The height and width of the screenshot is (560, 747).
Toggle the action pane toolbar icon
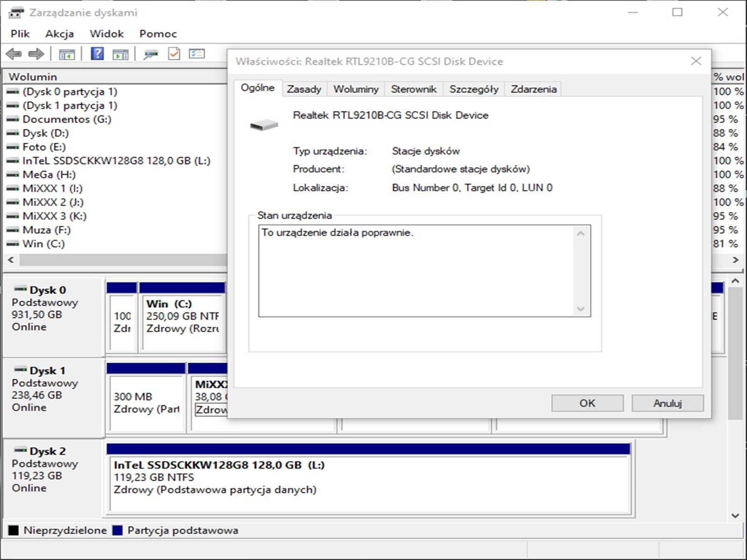(x=120, y=54)
